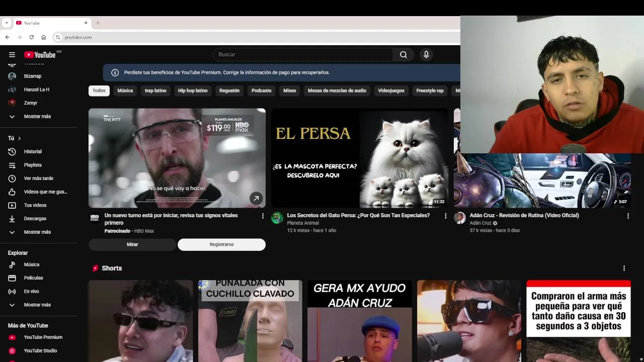Image resolution: width=644 pixels, height=362 pixels.
Task: Select the Mixes filter chip
Action: 289,90
